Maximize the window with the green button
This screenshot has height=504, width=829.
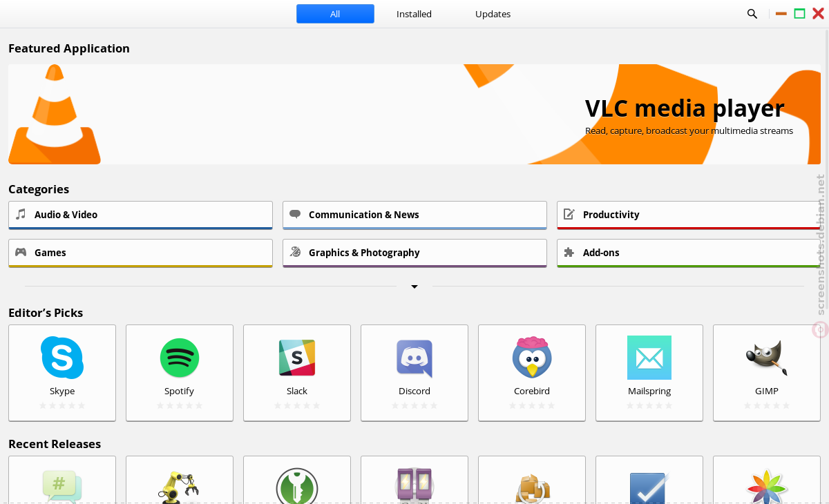800,14
